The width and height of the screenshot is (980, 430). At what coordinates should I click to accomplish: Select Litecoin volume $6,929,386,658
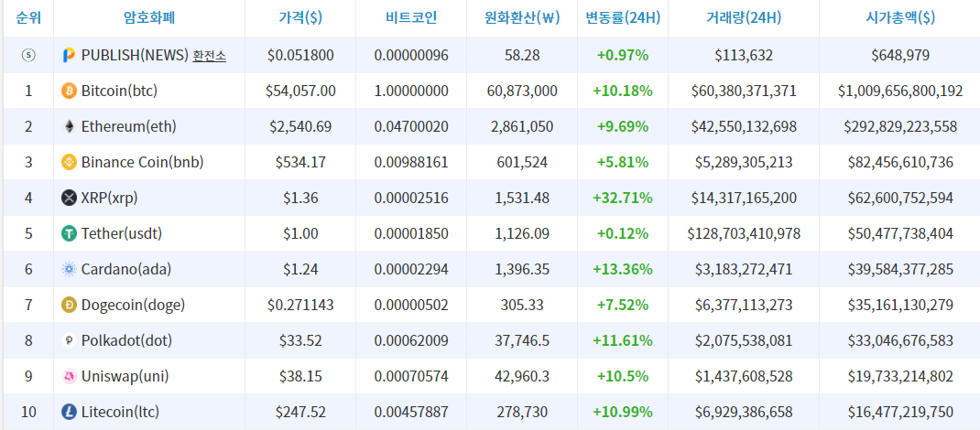tap(744, 413)
